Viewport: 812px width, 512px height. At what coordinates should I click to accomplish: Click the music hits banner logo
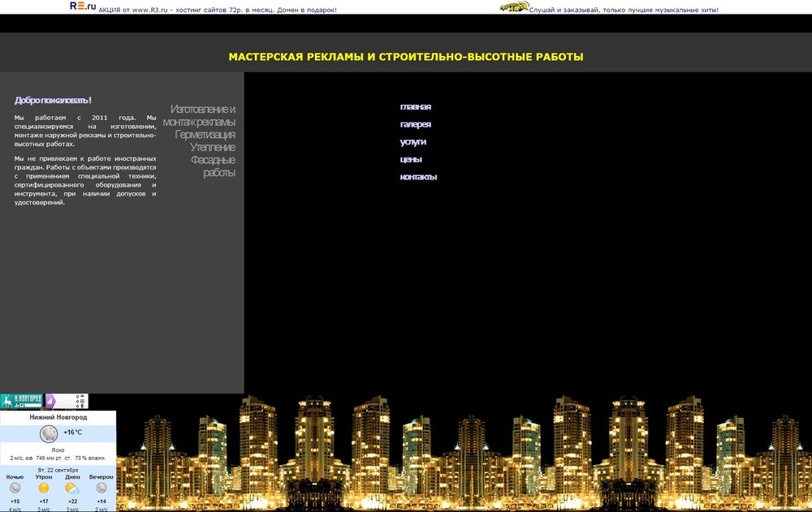click(x=514, y=6)
